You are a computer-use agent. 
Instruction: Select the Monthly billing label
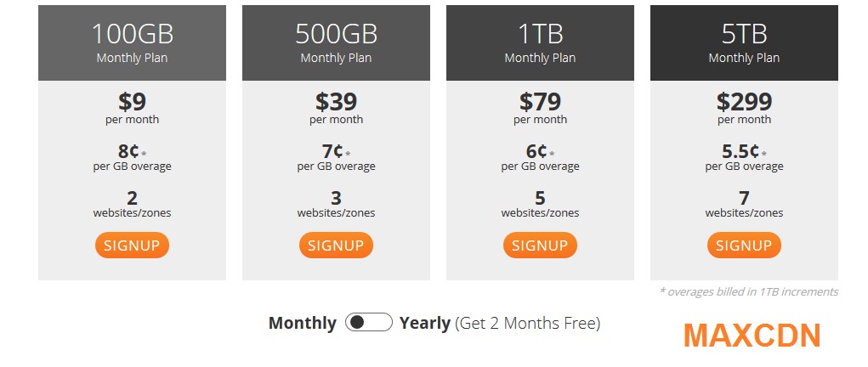tap(303, 323)
